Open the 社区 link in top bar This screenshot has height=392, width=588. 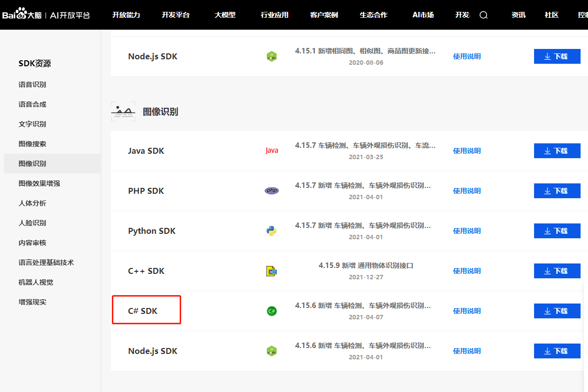pyautogui.click(x=551, y=15)
